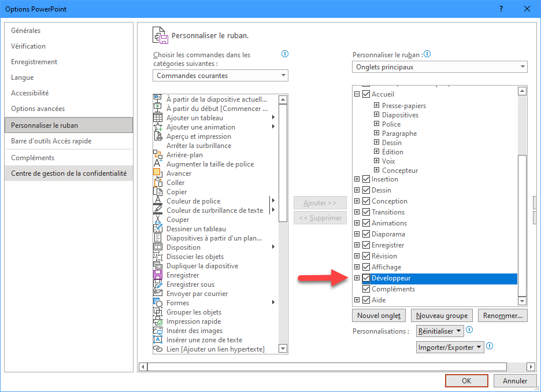Confirm the dialog with OK
Image resolution: width=541 pixels, height=392 pixels.
coord(466,380)
